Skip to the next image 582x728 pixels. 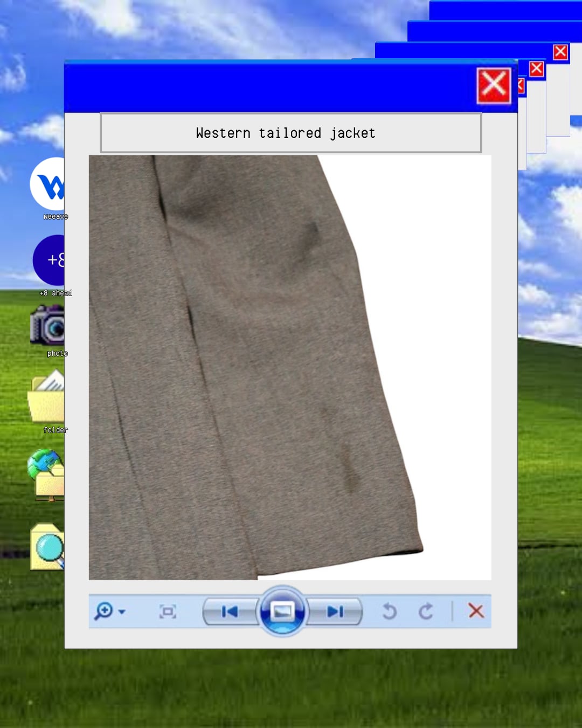click(x=335, y=612)
